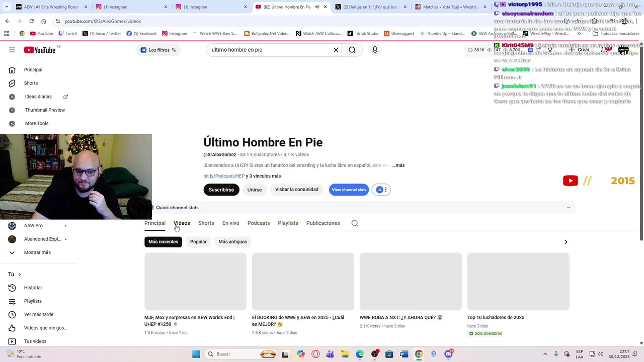Open the bit.ly/PodcastUHEP link
The height and width of the screenshot is (362, 644).
[224, 176]
